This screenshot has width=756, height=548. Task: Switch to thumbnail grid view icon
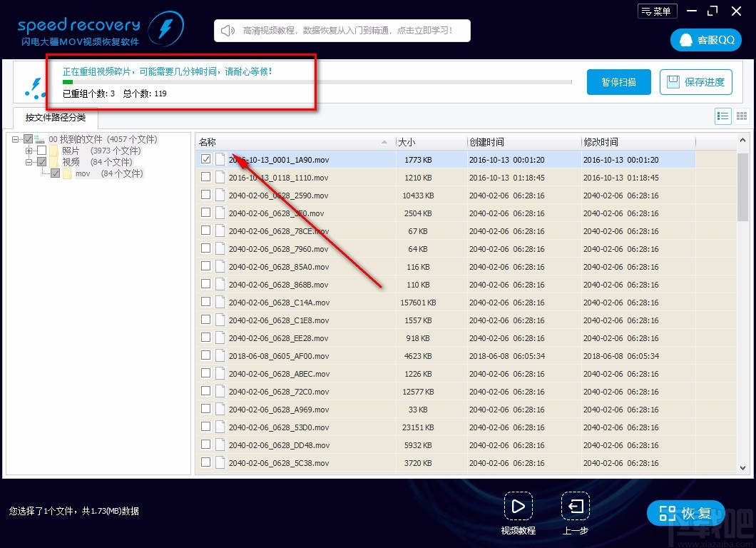pyautogui.click(x=741, y=116)
